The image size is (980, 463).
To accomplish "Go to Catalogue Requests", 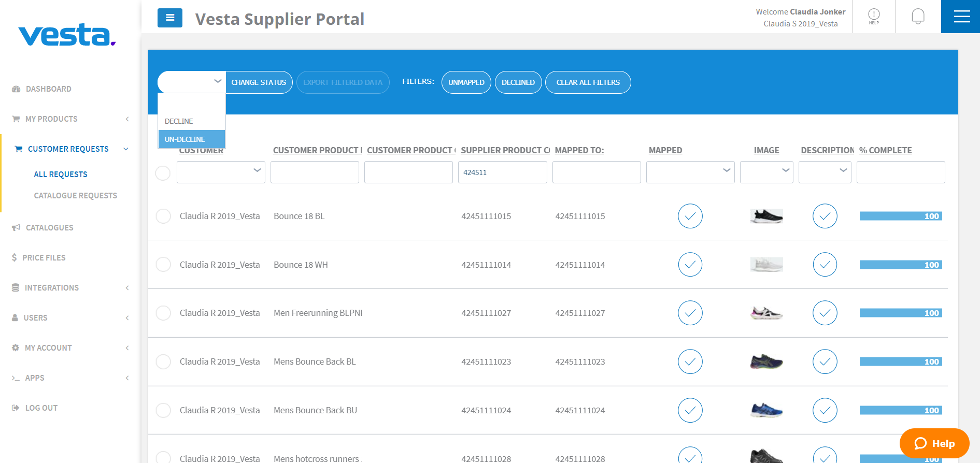I will [x=76, y=196].
